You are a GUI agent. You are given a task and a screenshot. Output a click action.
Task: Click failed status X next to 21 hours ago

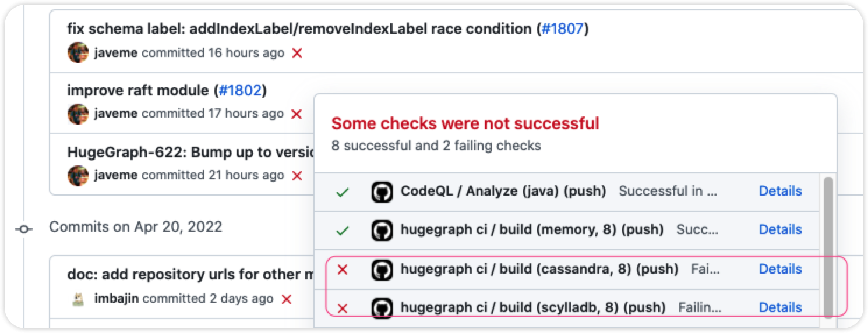click(297, 175)
